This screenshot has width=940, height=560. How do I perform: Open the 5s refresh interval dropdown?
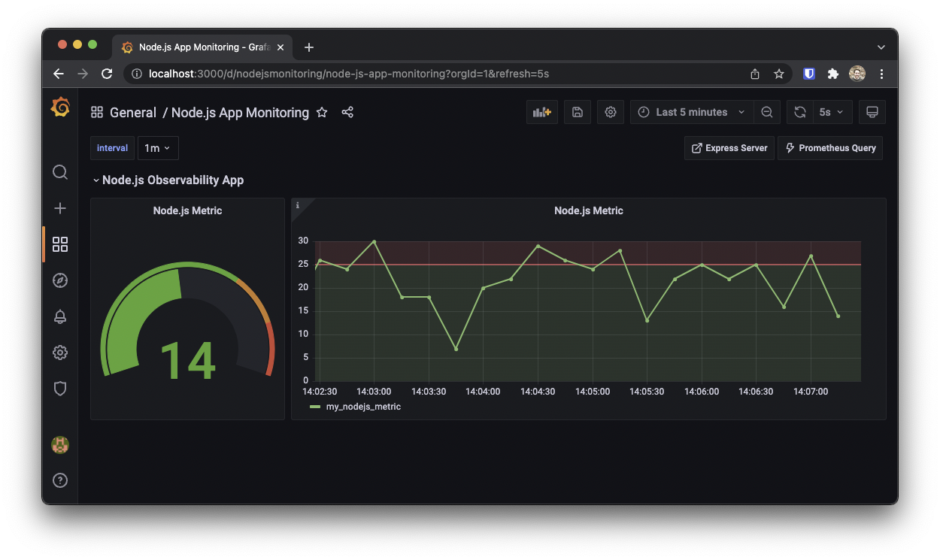(x=832, y=112)
